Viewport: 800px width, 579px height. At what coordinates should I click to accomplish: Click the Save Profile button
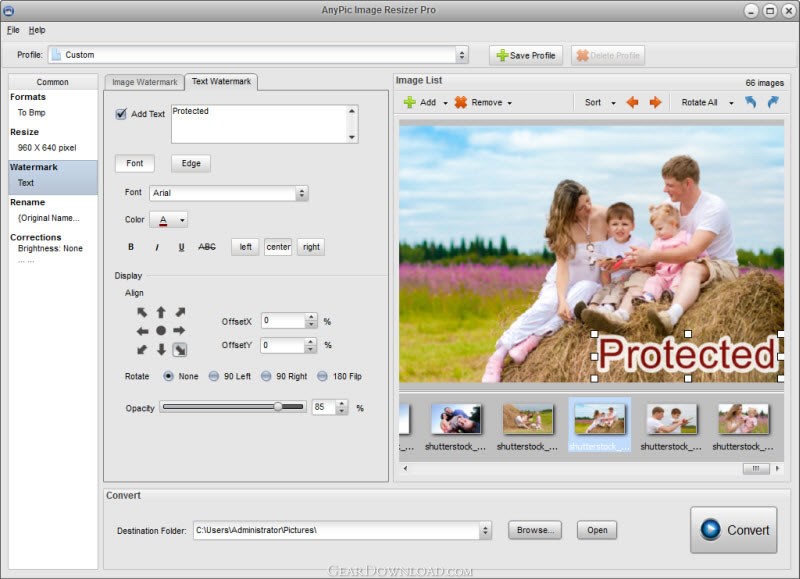pos(526,55)
